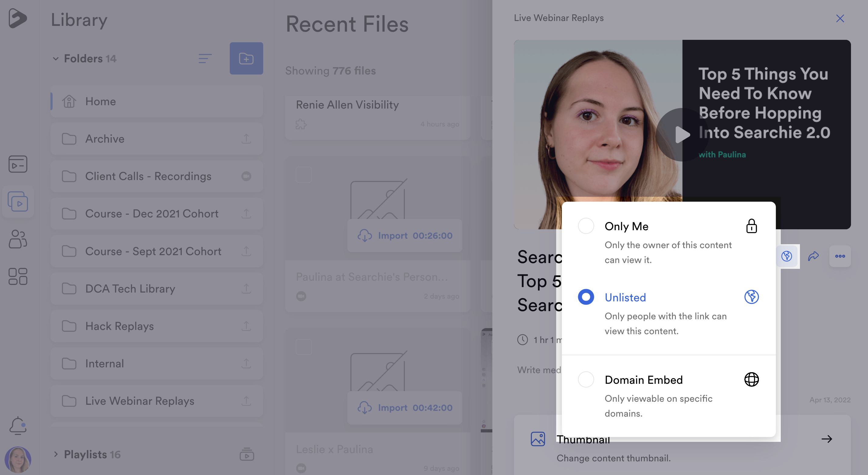The width and height of the screenshot is (868, 475).
Task: Open the three-dots more options menu
Action: point(840,256)
